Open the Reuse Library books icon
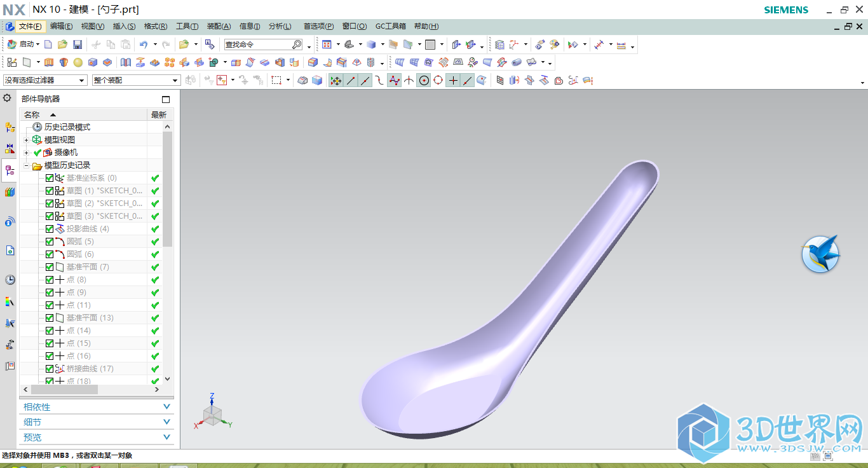This screenshot has width=868, height=468. coord(9,192)
